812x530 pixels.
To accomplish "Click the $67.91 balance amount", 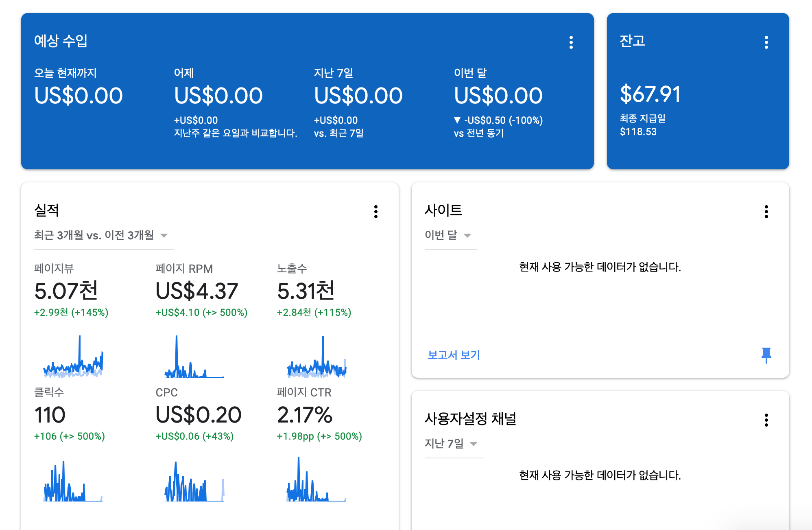I will (650, 94).
